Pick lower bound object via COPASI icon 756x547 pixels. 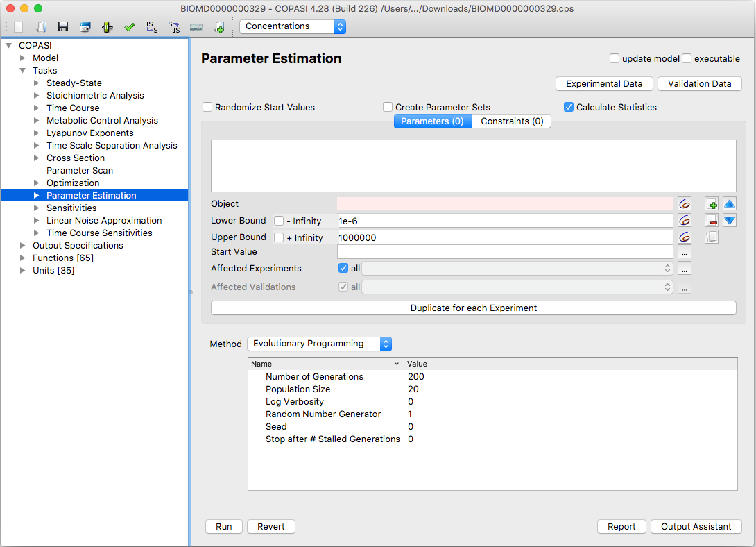point(685,221)
